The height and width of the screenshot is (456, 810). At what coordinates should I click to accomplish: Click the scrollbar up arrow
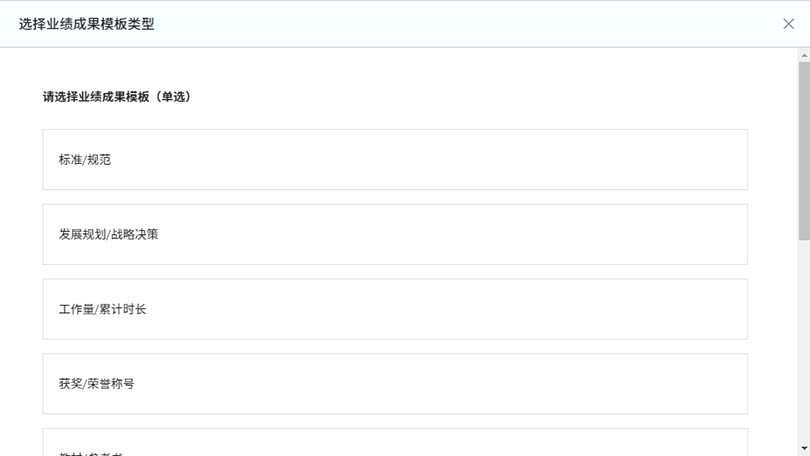click(x=804, y=56)
